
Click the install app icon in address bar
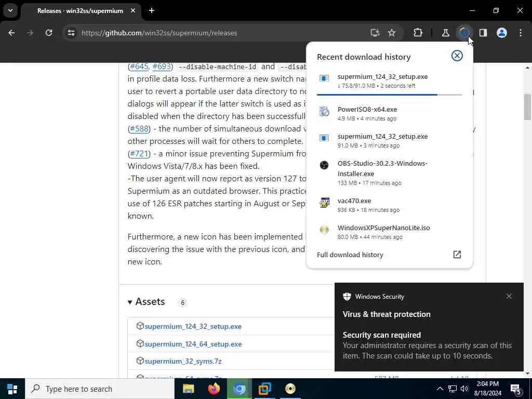point(375,33)
